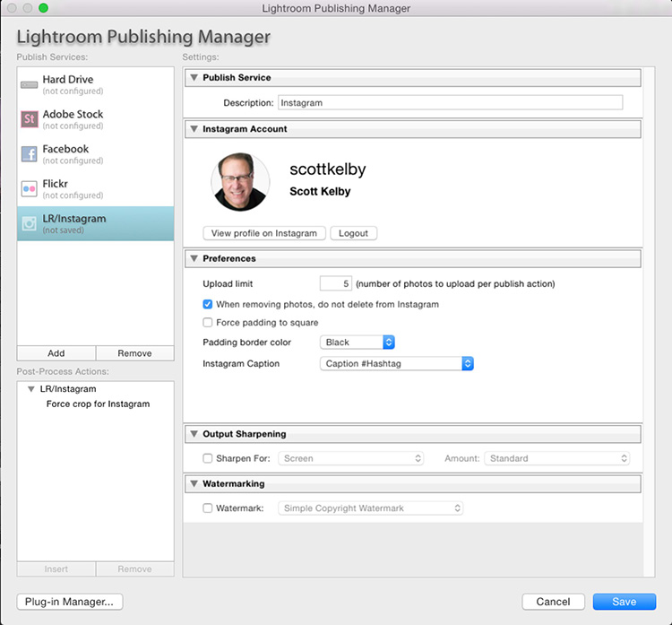
Task: Select Hard Drive publish service
Action: coord(96,84)
